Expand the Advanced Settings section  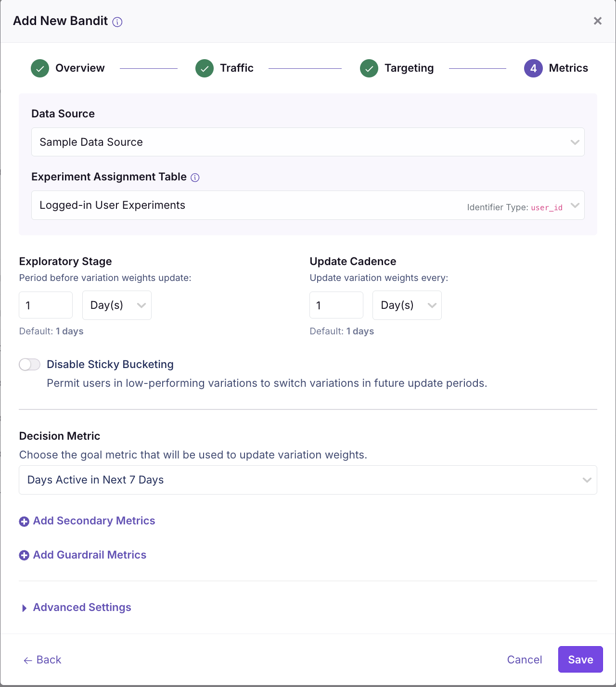pos(81,607)
